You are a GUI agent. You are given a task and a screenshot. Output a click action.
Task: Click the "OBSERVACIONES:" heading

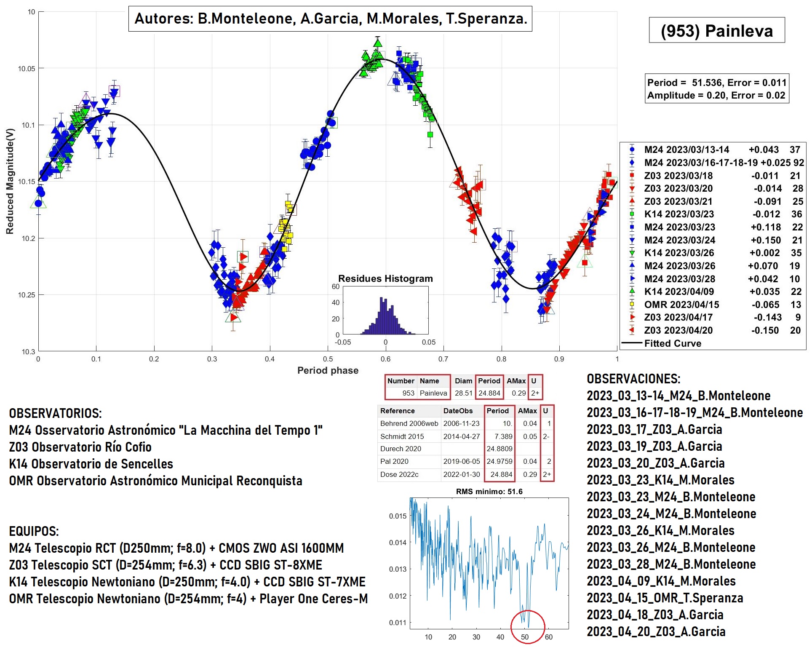633,379
